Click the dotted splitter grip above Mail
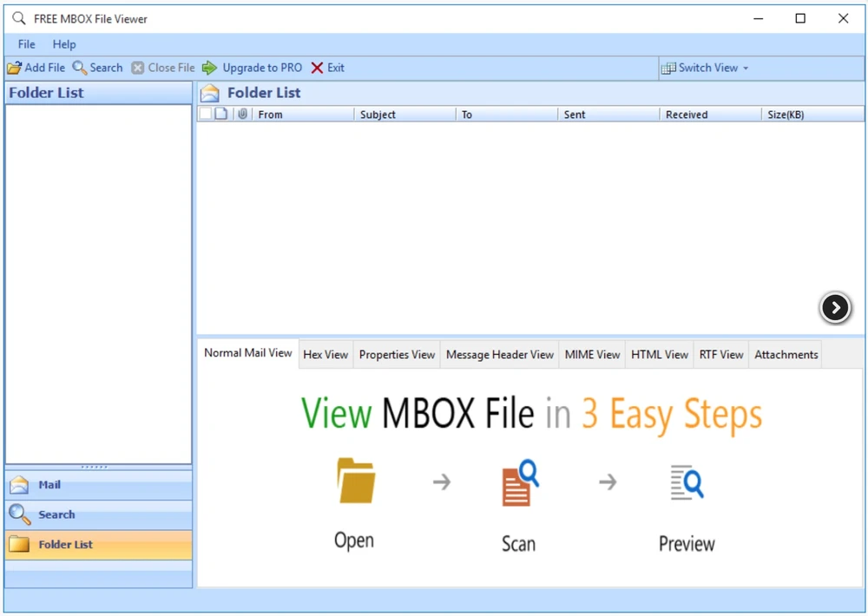This screenshot has width=868, height=616. pos(94,467)
